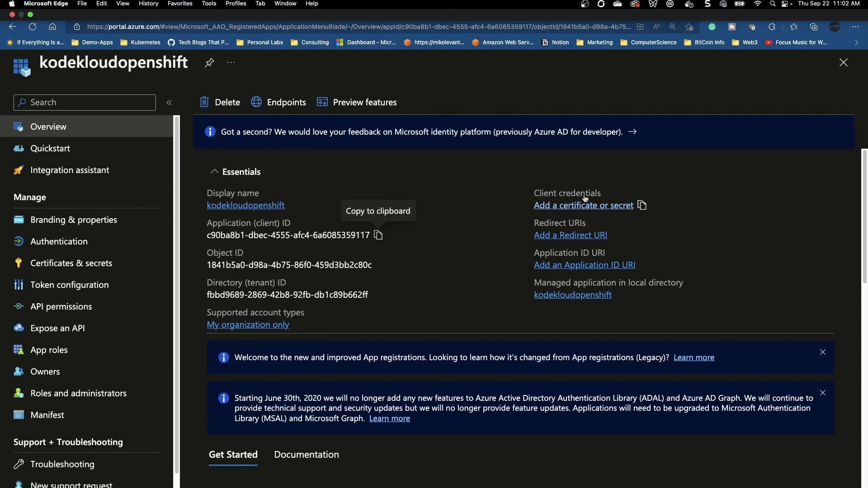This screenshot has height=488, width=868.
Task: Add this page to favorites star
Action: 689,27
